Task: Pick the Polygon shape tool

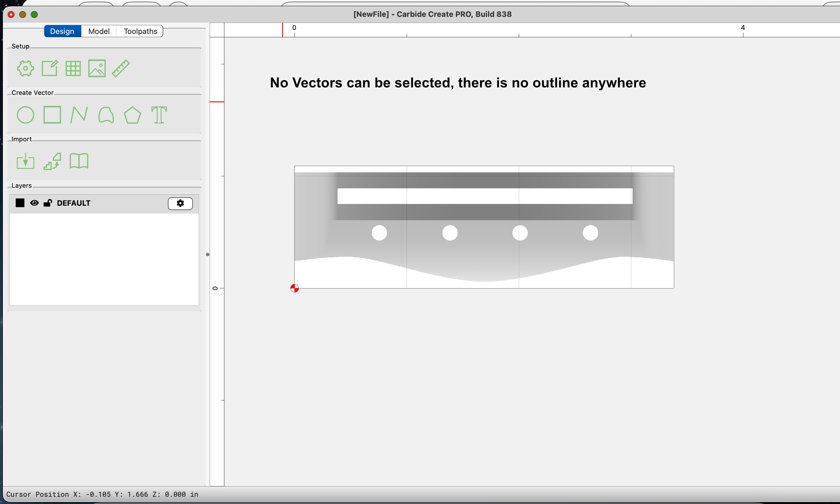Action: (132, 115)
